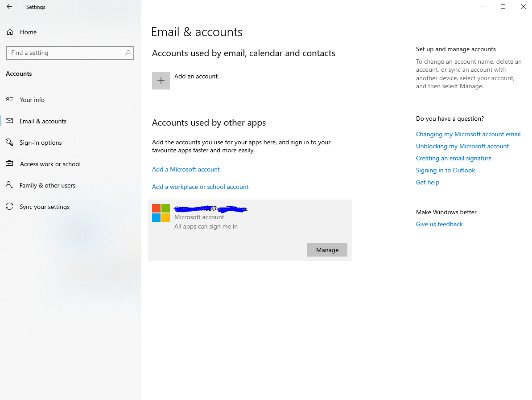Viewport: 532px width, 400px height.
Task: Click the Sign-in options key icon
Action: coord(9,143)
